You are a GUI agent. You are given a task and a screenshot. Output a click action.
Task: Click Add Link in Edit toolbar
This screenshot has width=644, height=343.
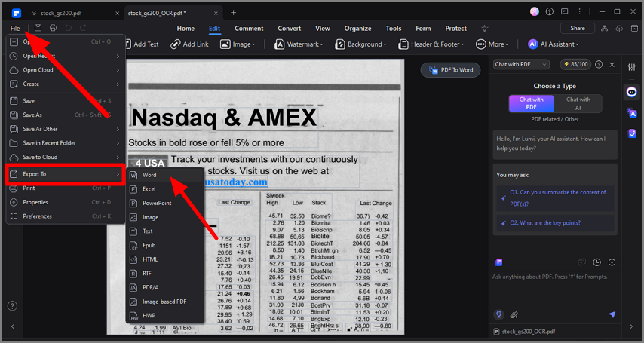[x=190, y=44]
